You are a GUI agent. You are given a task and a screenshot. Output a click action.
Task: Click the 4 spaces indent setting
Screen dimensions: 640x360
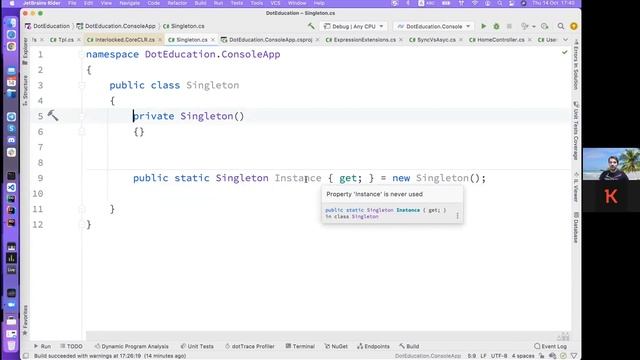[x=523, y=356]
